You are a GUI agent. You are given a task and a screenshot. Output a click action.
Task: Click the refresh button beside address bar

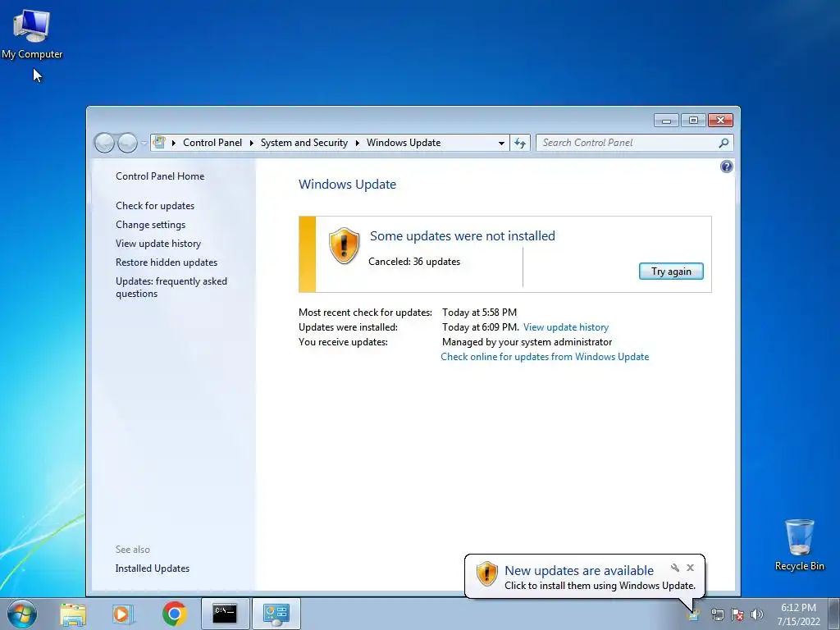coord(519,143)
